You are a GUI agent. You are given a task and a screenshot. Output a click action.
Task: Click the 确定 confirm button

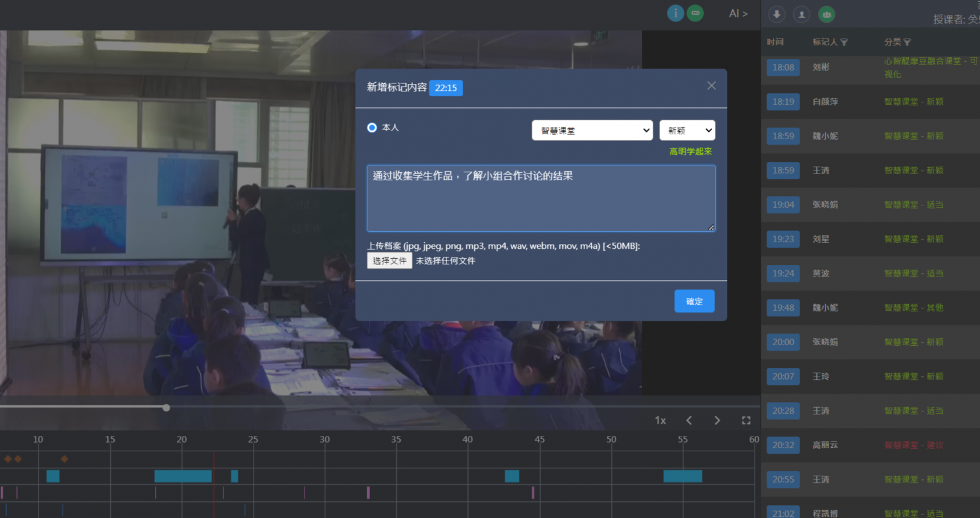[x=694, y=301]
